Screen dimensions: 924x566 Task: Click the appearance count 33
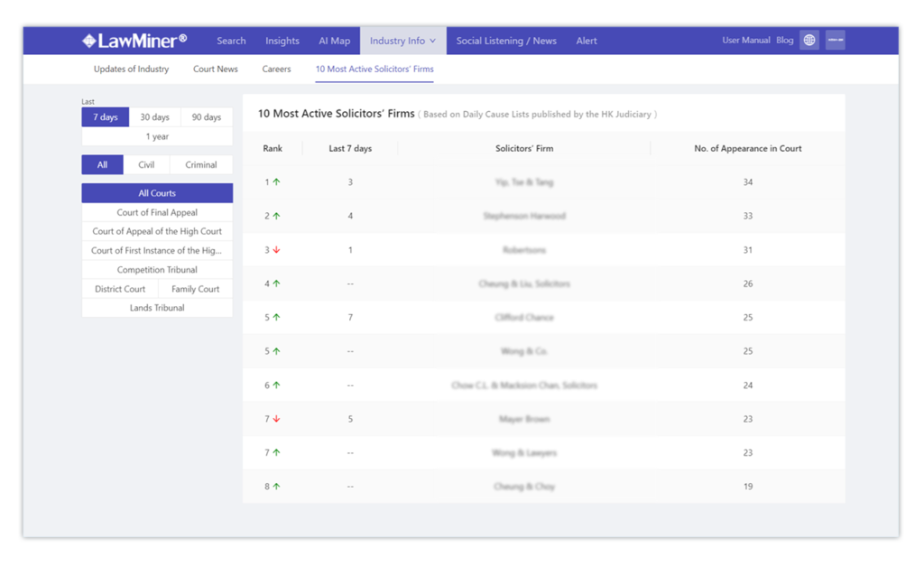(748, 216)
